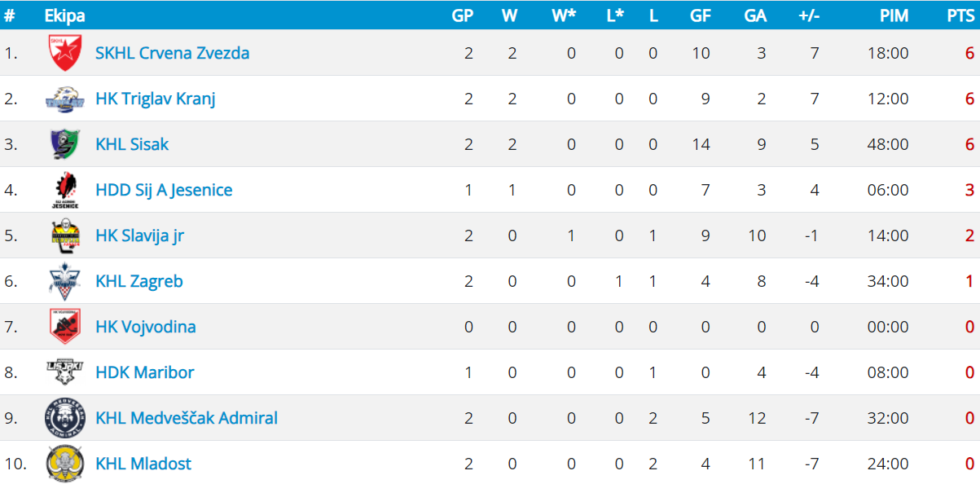Click the HK Triglav Kranj logo

click(x=64, y=99)
